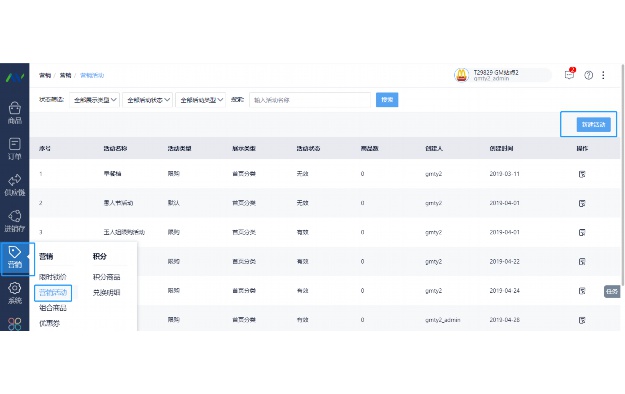Screen dimensions: 625x394
Task: Click the four-circle apps icon in the sidebar
Action: pos(14,324)
